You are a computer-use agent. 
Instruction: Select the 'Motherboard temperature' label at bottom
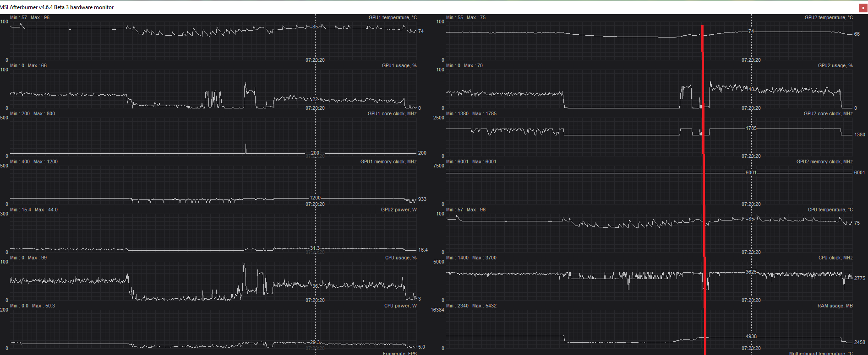click(821, 353)
